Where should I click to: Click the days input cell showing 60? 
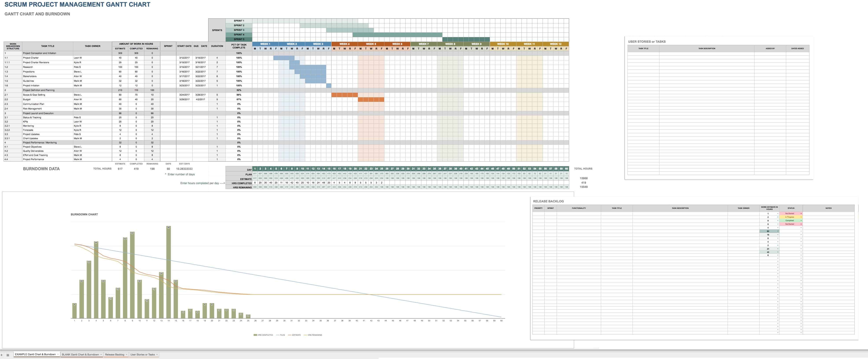pyautogui.click(x=168, y=169)
